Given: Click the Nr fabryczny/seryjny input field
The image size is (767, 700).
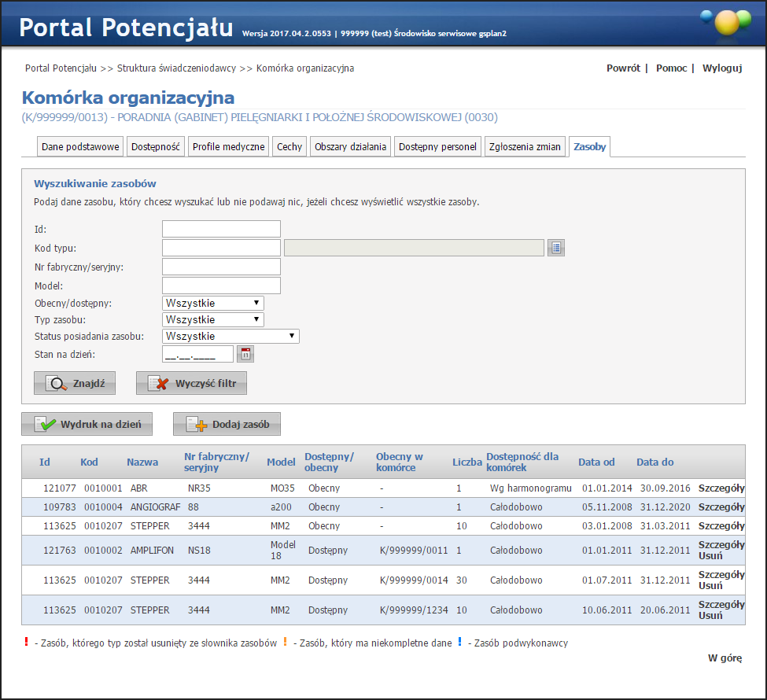Looking at the screenshot, I should pyautogui.click(x=221, y=267).
